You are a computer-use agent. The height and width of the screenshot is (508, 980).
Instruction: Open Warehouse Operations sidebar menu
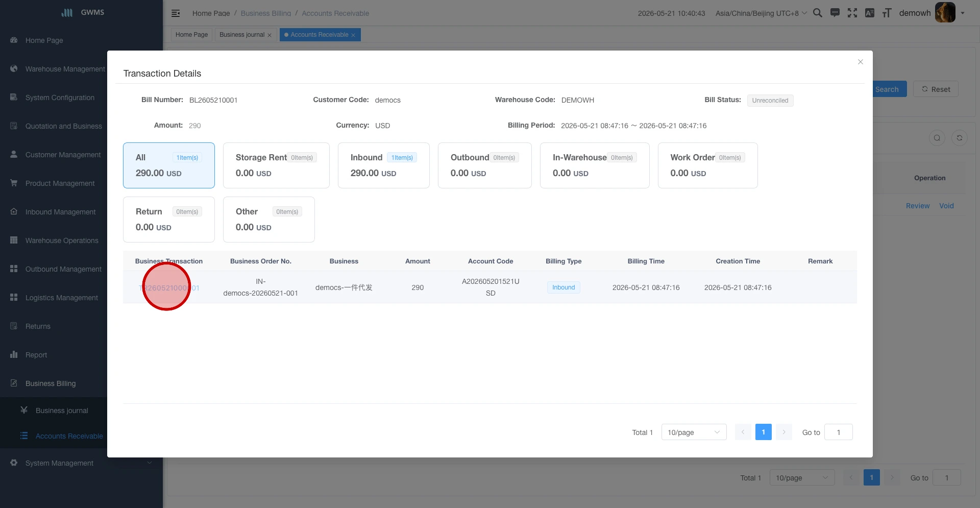click(x=62, y=240)
